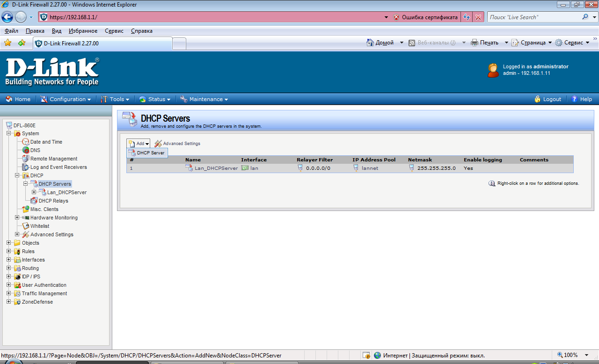Collapse the DHCP tree node

17,175
